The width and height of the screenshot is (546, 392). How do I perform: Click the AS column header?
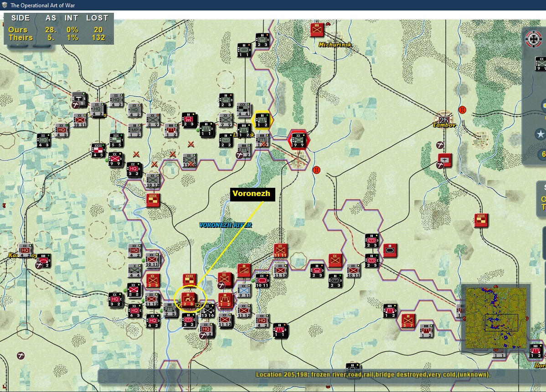click(x=51, y=18)
